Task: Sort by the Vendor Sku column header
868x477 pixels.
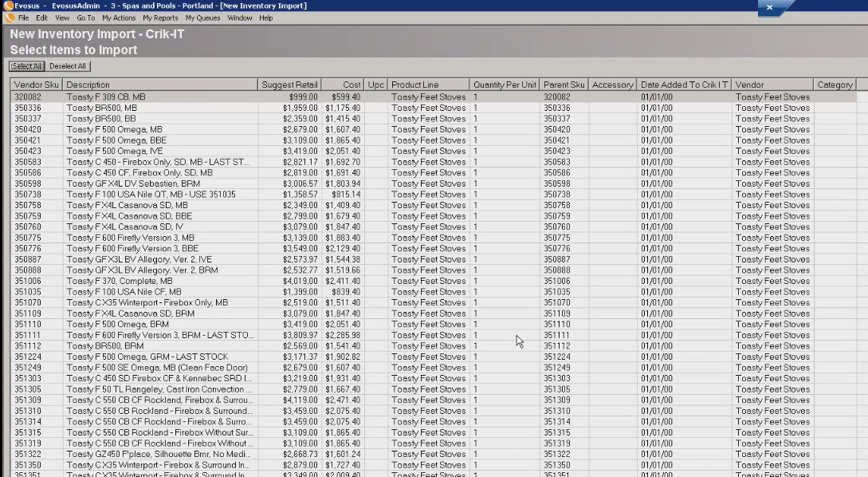Action: point(36,85)
